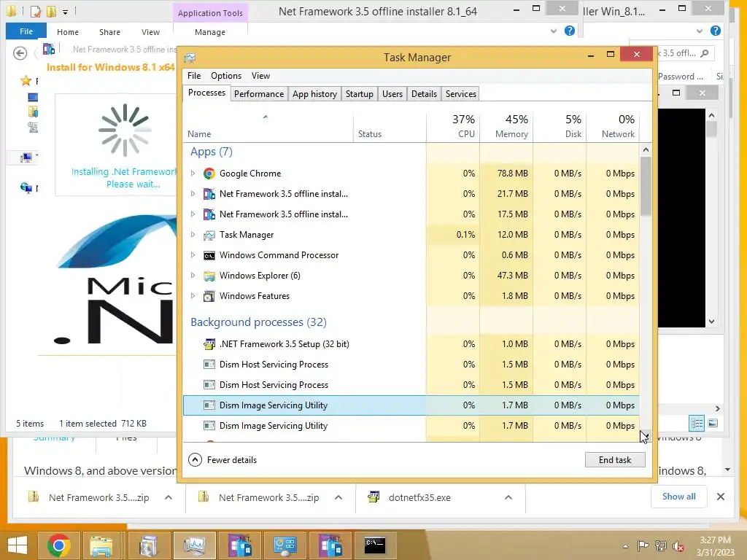The image size is (747, 560).
Task: Open the Task Manager Options menu
Action: point(226,76)
